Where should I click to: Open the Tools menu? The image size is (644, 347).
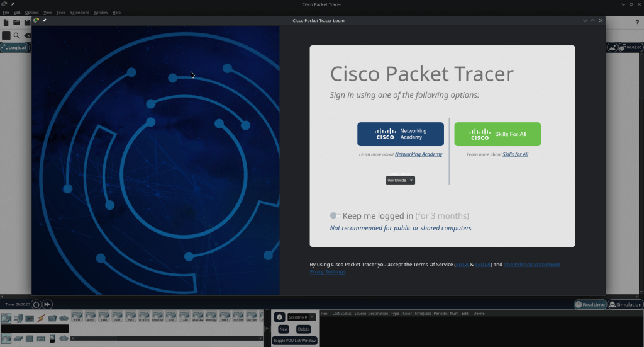coord(61,13)
